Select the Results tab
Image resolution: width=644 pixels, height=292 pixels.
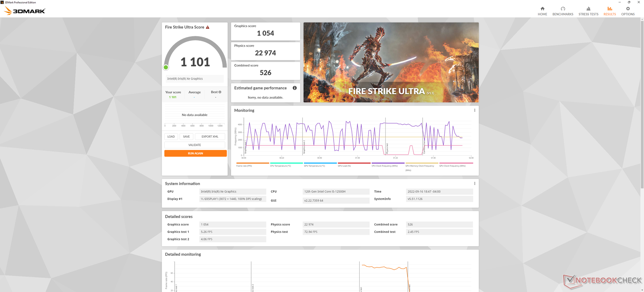(610, 11)
